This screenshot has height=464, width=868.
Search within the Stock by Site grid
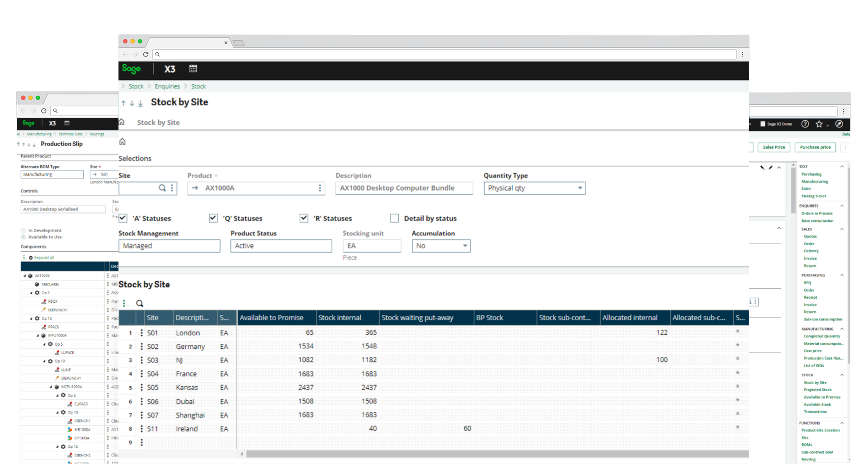[x=140, y=304]
